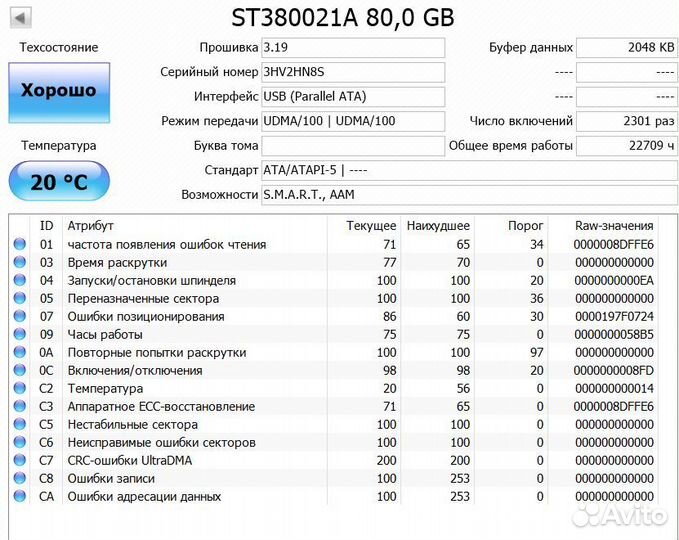Select 'Повторные попытки раскрутки' attribute name

[x=157, y=352]
